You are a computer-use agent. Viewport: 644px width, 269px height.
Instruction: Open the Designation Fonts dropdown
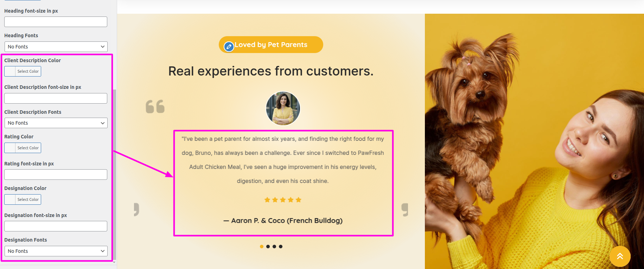tap(56, 251)
